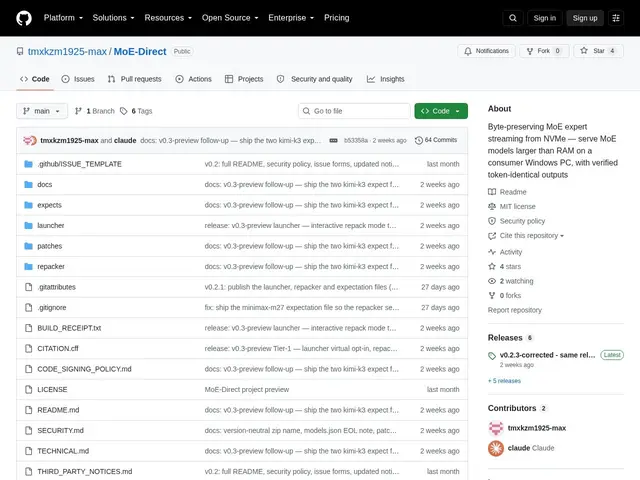Open Pricing in the header

336,18
